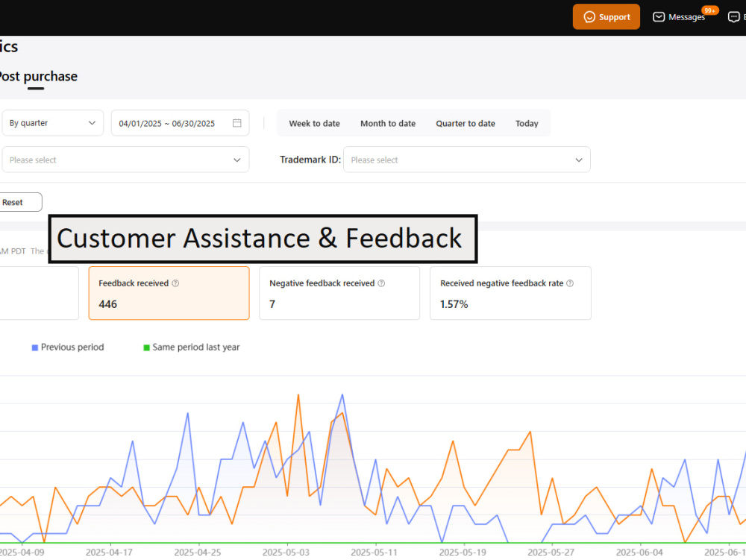Image resolution: width=746 pixels, height=560 pixels.
Task: Click the blue Previous period color swatch
Action: click(x=35, y=347)
